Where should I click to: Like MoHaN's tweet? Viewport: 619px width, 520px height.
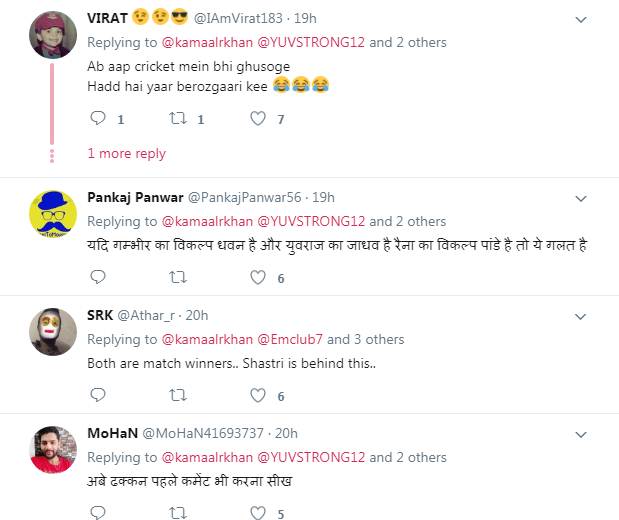pyautogui.click(x=258, y=514)
